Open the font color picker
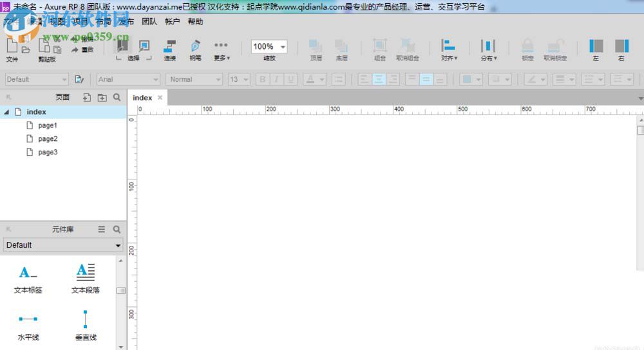This screenshot has width=644, height=350. click(314, 79)
